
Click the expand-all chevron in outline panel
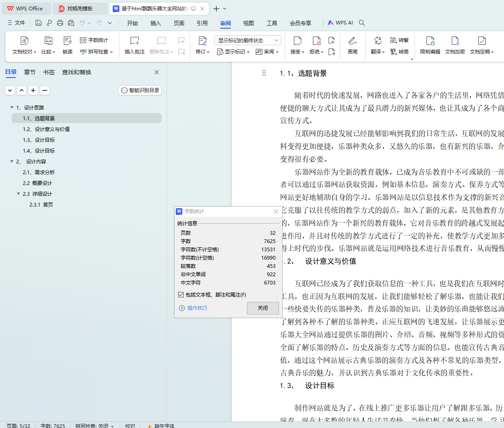[10, 90]
